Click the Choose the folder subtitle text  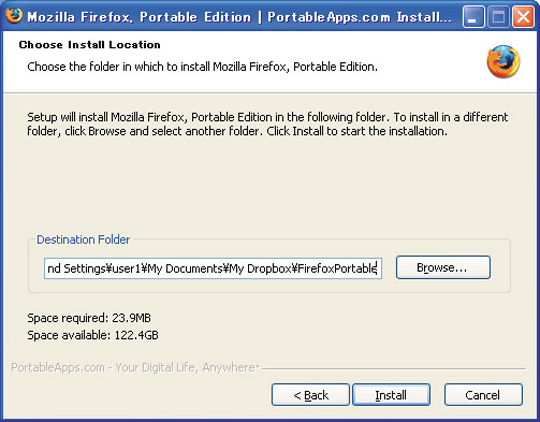point(202,66)
